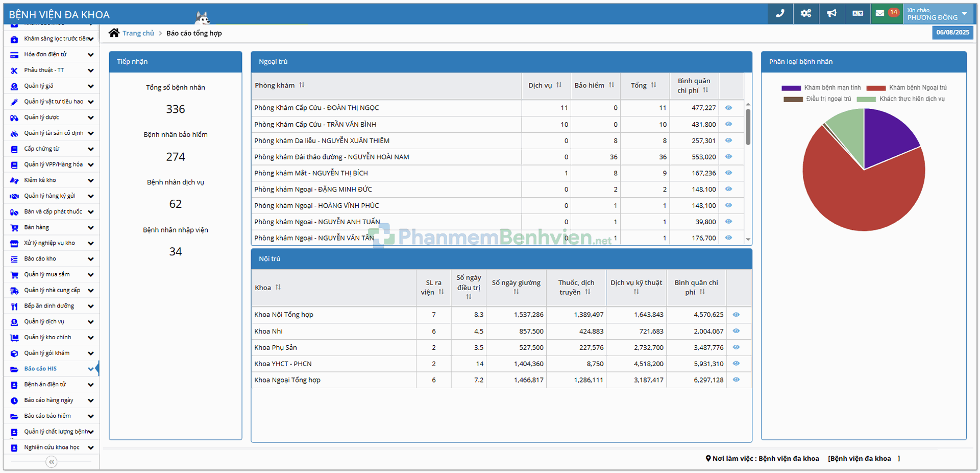
Task: Click the Bán hàng cart icon
Action: coord(14,228)
